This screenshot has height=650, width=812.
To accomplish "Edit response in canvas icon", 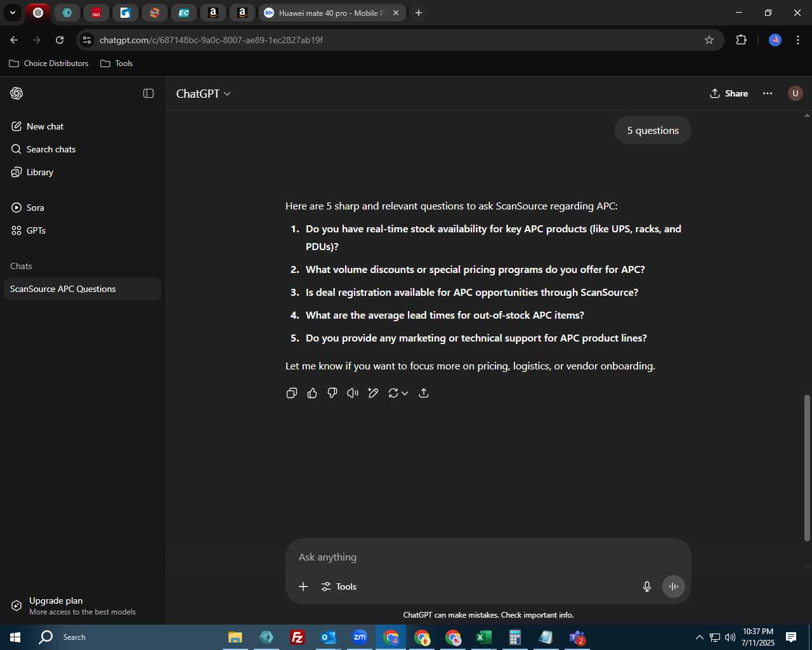I will coord(373,393).
